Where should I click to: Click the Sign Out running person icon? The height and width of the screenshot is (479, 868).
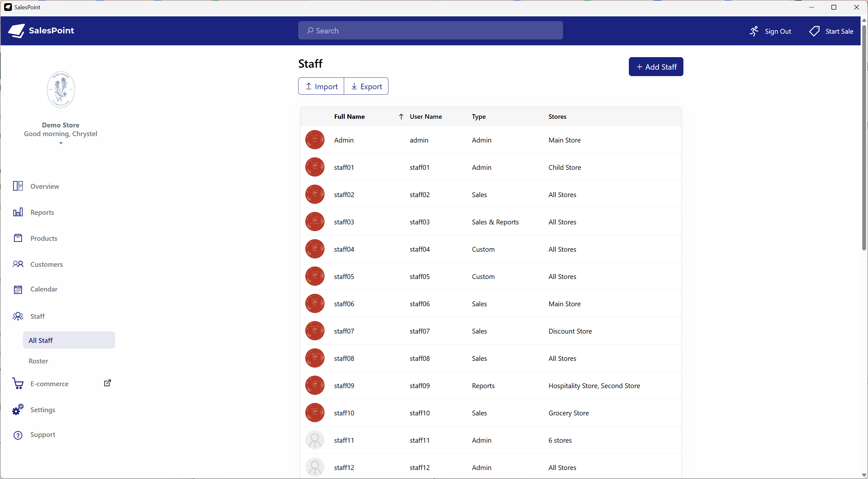tap(754, 31)
